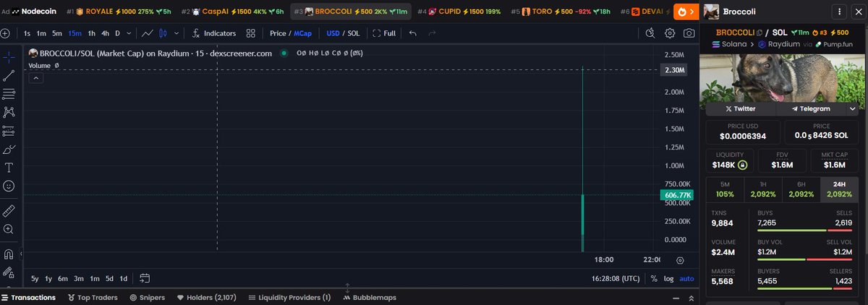Select the 24H stats period tab
Image resolution: width=868 pixels, height=305 pixels.
click(839, 189)
